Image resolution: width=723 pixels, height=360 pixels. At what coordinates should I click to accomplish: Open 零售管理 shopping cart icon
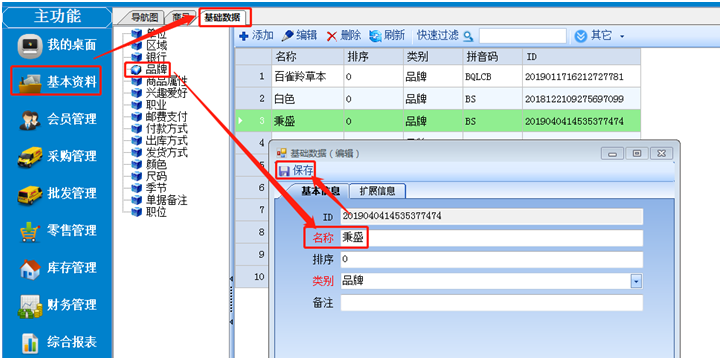click(30, 230)
